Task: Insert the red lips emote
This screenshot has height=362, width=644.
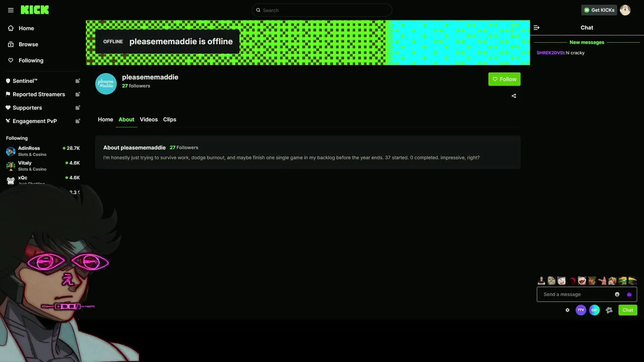Action: (573, 281)
